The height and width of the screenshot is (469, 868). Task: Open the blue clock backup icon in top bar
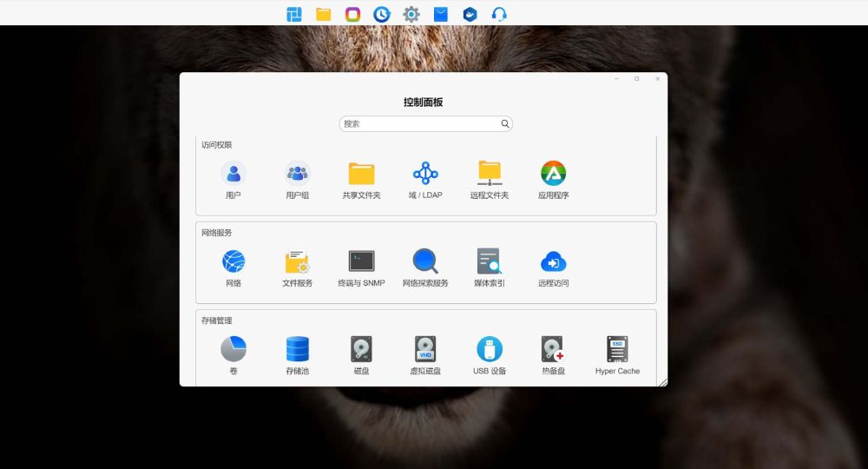tap(382, 14)
